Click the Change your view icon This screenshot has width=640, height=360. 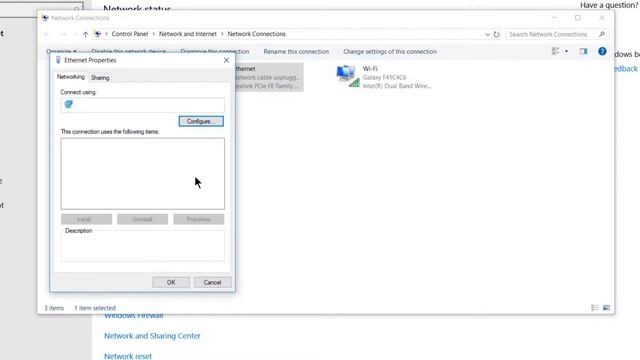(x=556, y=51)
